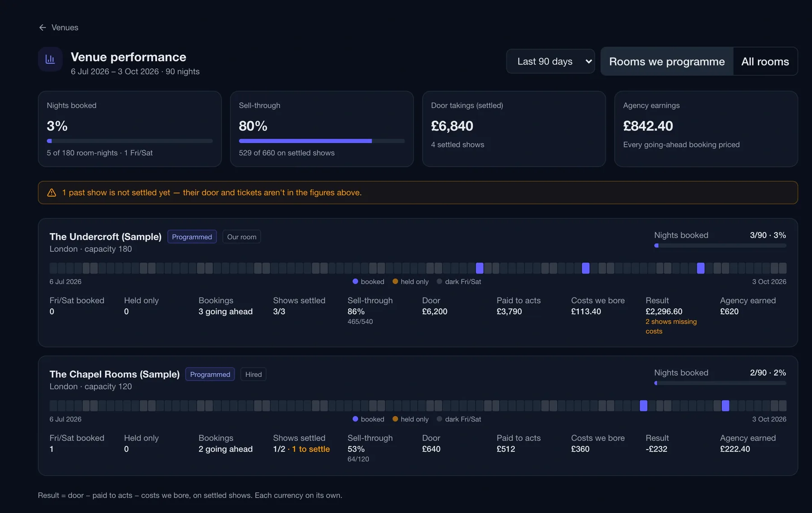
Task: Click the '1 to settle' warning text
Action: point(311,449)
